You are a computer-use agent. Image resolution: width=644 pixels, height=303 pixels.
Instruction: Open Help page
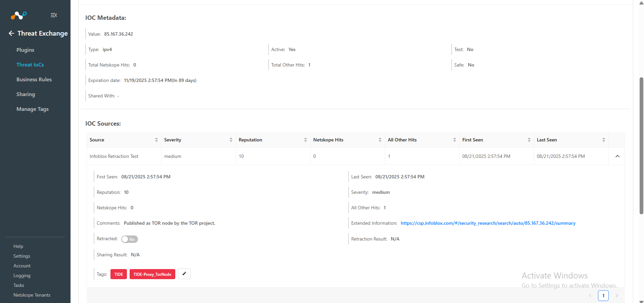click(18, 246)
